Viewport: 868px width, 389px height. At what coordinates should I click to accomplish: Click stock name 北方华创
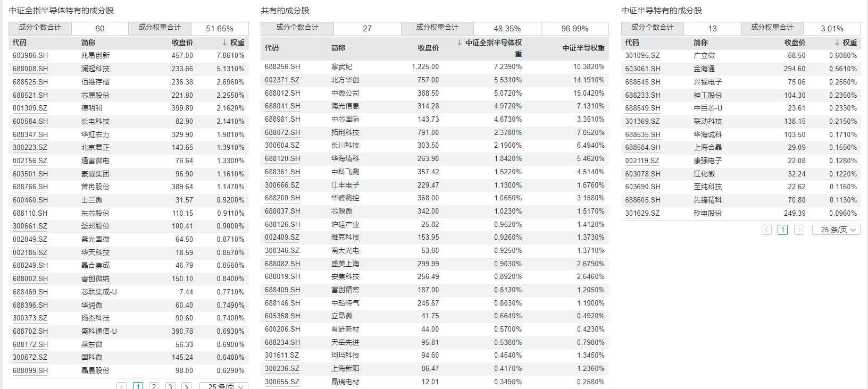click(x=345, y=80)
